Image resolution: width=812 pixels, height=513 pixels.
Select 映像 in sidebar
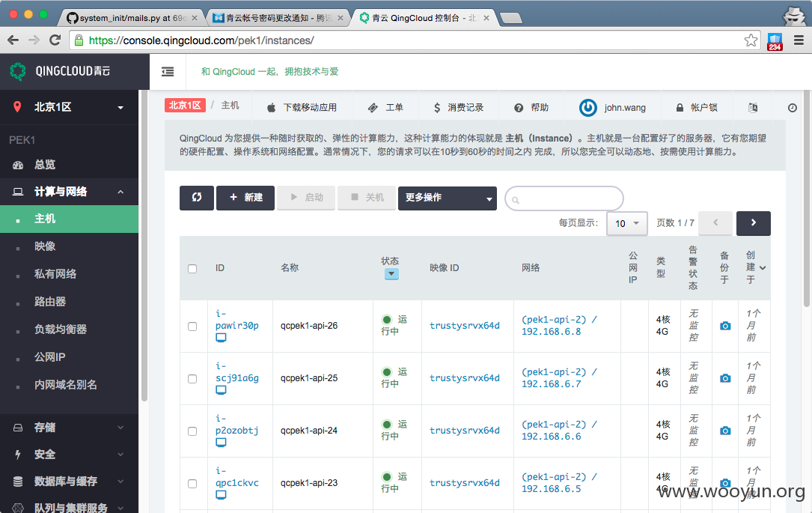[x=70, y=246]
